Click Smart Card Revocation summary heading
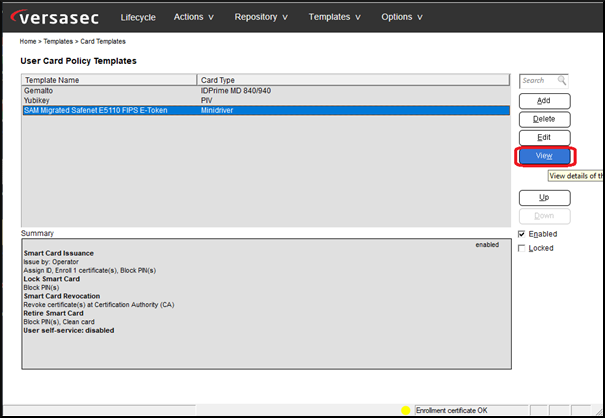The width and height of the screenshot is (605, 418). pos(62,296)
